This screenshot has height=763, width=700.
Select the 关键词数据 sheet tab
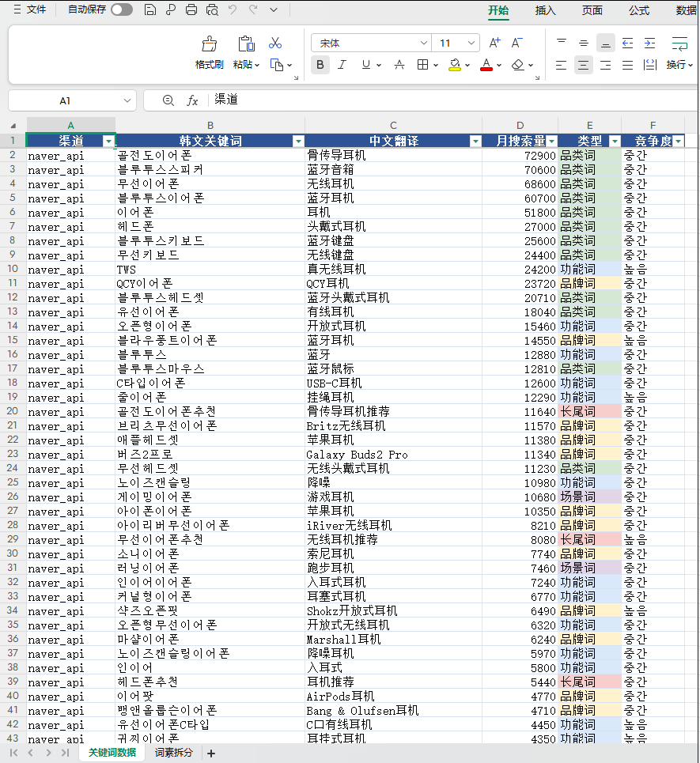click(112, 752)
